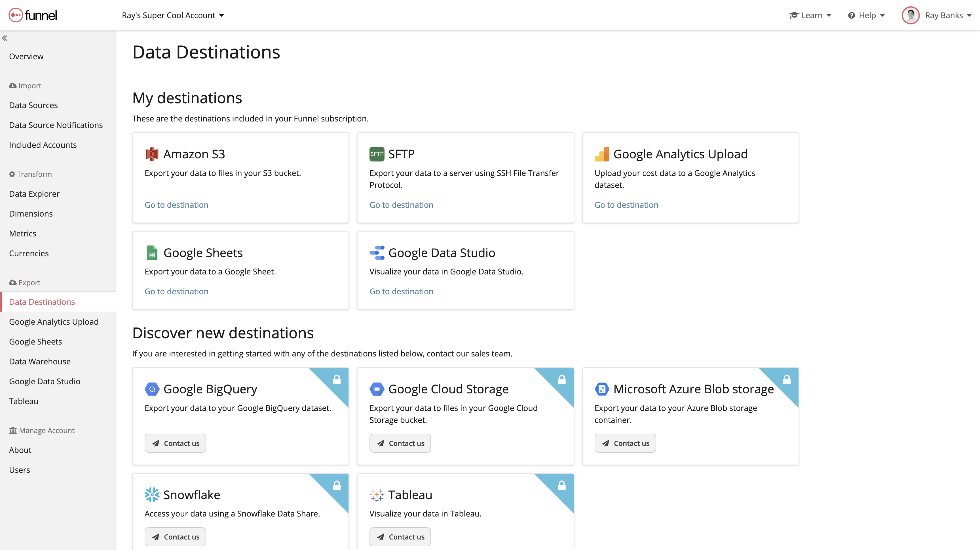Image resolution: width=980 pixels, height=550 pixels.
Task: Click the padlock on Microsoft Azure Blob storage
Action: [x=787, y=379]
